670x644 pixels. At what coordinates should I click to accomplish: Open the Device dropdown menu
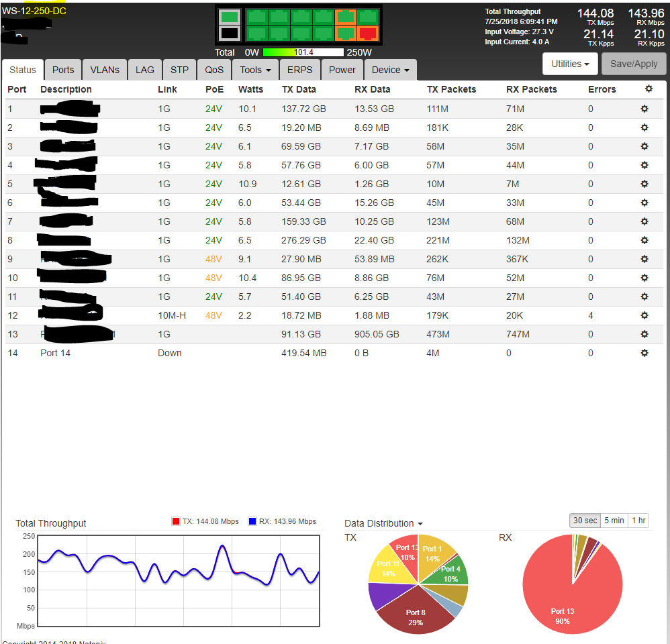390,70
